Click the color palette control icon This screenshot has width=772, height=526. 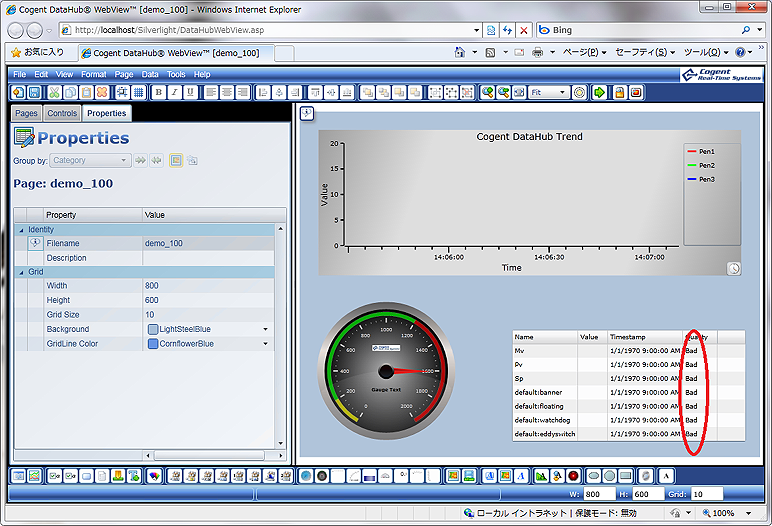tap(155, 476)
